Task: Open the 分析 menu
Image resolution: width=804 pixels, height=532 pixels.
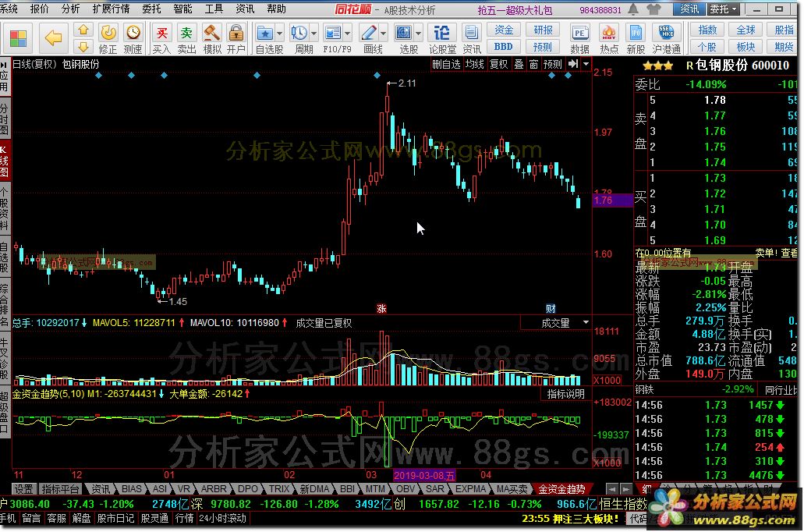Action: [x=70, y=9]
